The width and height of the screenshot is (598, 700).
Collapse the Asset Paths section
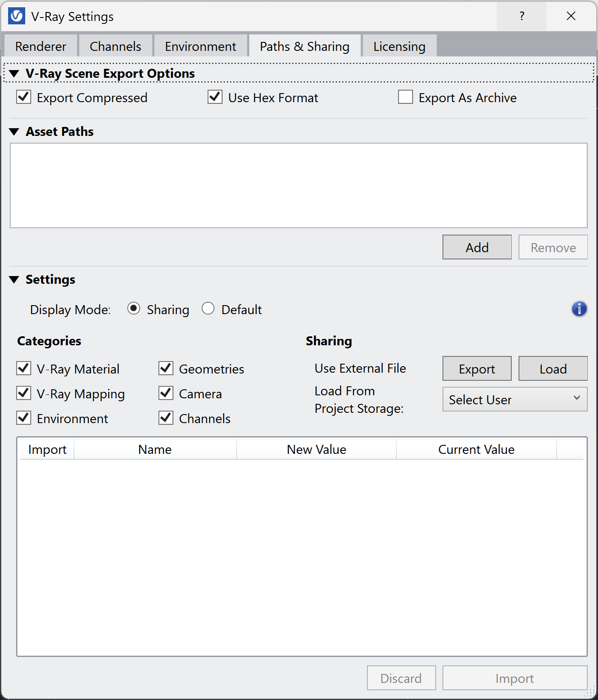point(14,132)
